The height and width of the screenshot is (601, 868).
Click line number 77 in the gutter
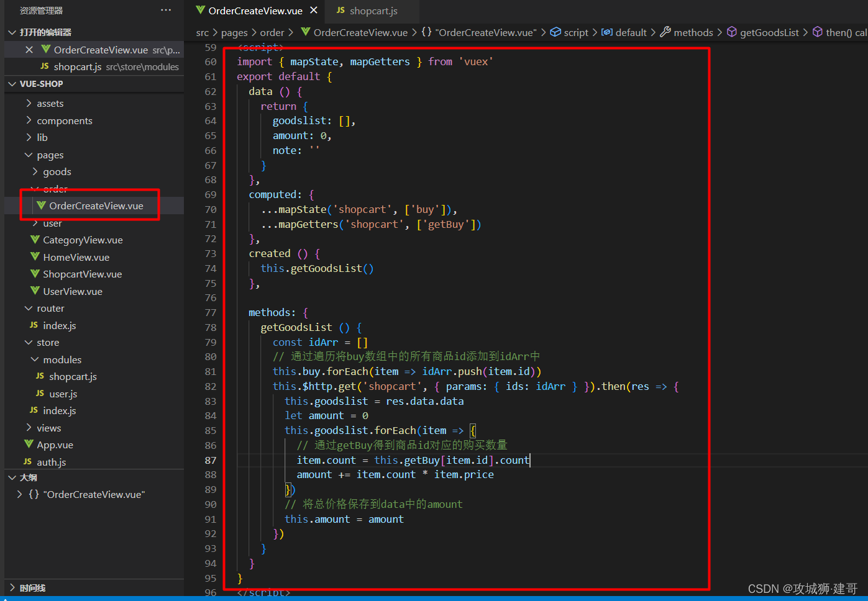pyautogui.click(x=211, y=312)
